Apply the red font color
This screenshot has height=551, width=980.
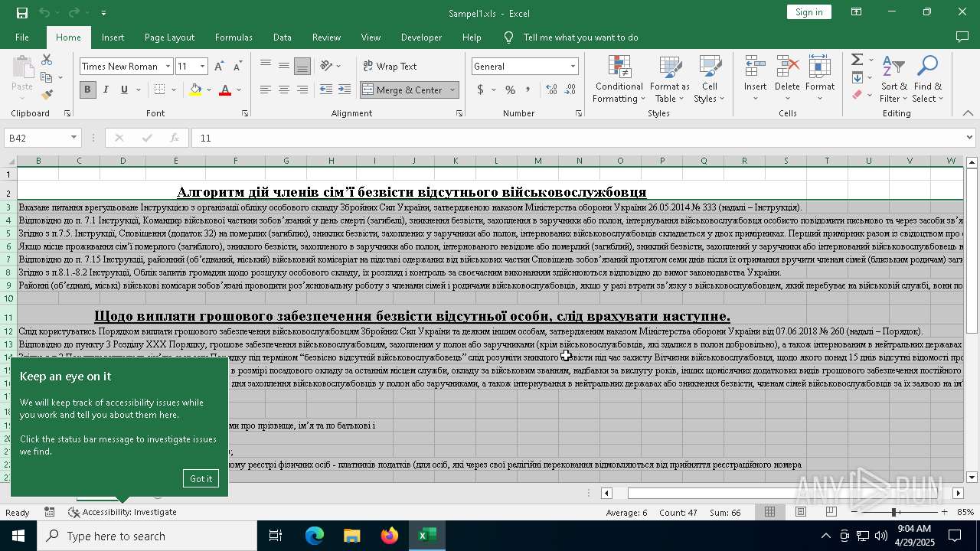point(225,90)
